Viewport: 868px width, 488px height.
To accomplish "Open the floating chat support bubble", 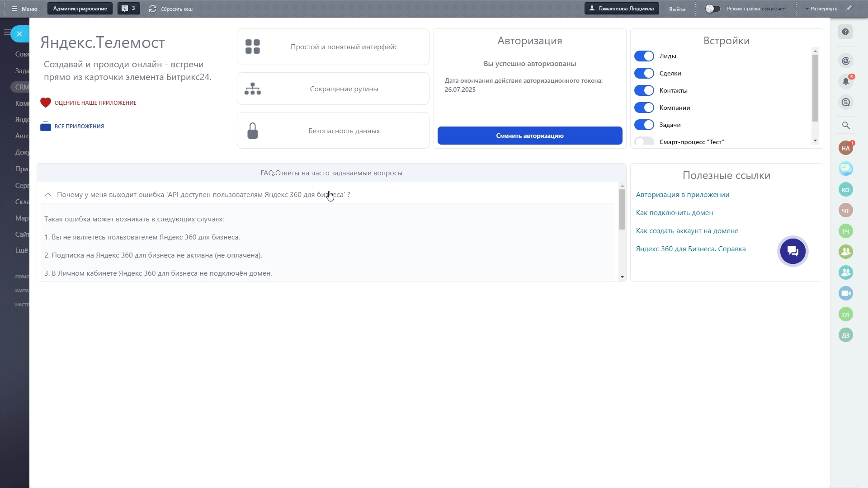I will click(x=793, y=251).
